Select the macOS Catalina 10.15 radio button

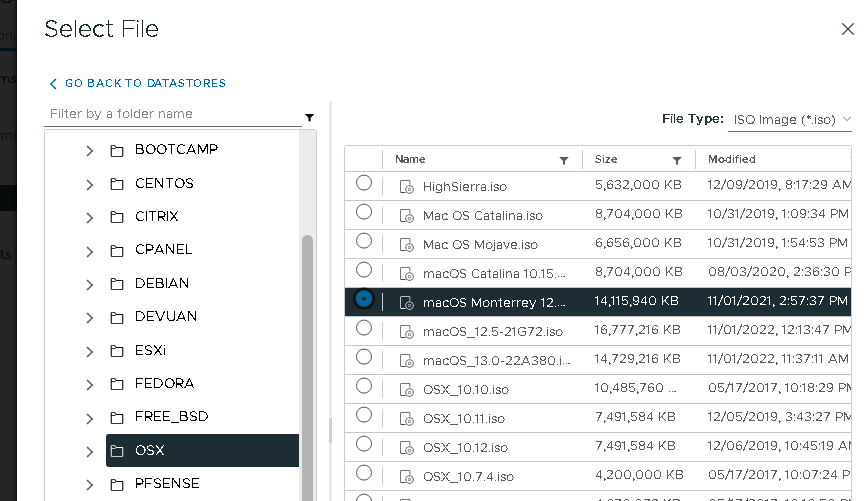click(364, 270)
